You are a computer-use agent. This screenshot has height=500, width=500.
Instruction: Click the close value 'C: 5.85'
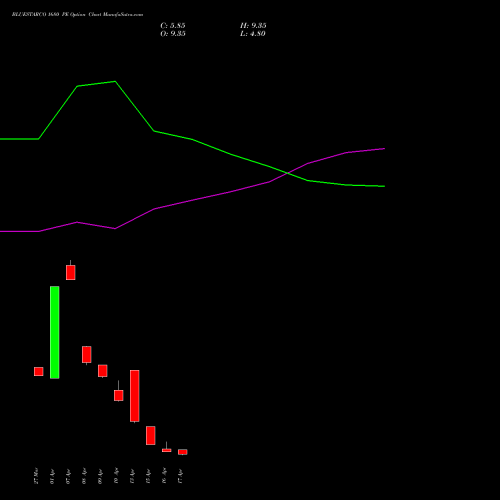[x=173, y=26]
